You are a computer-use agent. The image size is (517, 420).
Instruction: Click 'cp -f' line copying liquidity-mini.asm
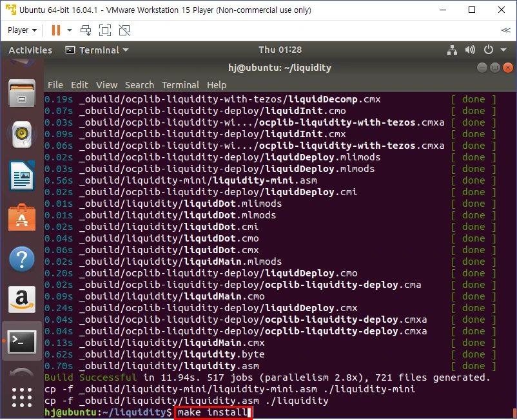pyautogui.click(x=230, y=389)
